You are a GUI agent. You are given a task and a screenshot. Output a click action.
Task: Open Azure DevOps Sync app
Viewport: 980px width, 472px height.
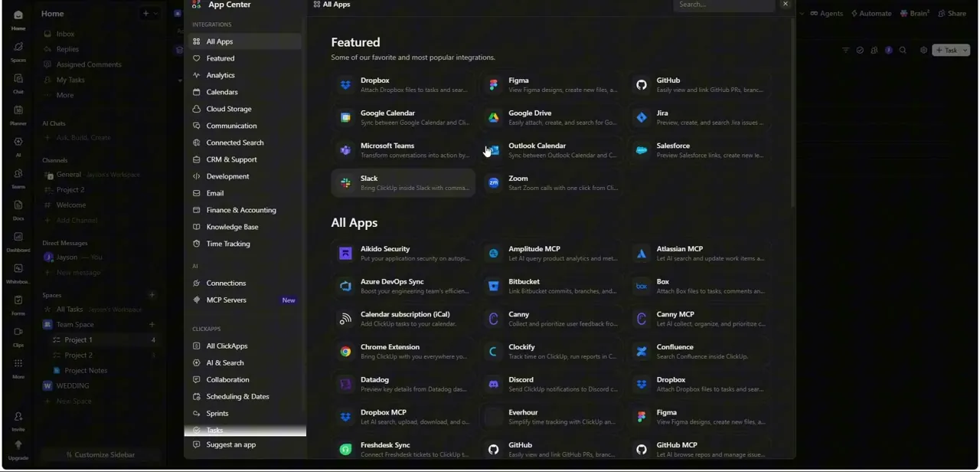(x=403, y=287)
